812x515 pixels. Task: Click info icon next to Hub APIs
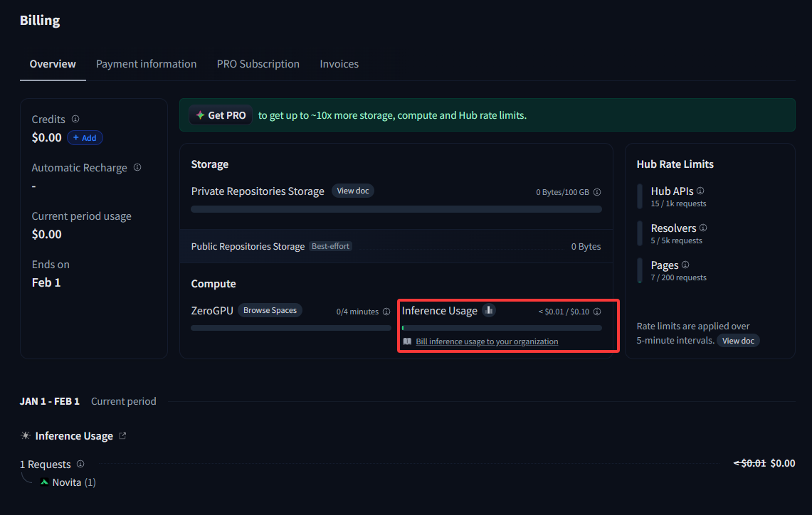700,191
